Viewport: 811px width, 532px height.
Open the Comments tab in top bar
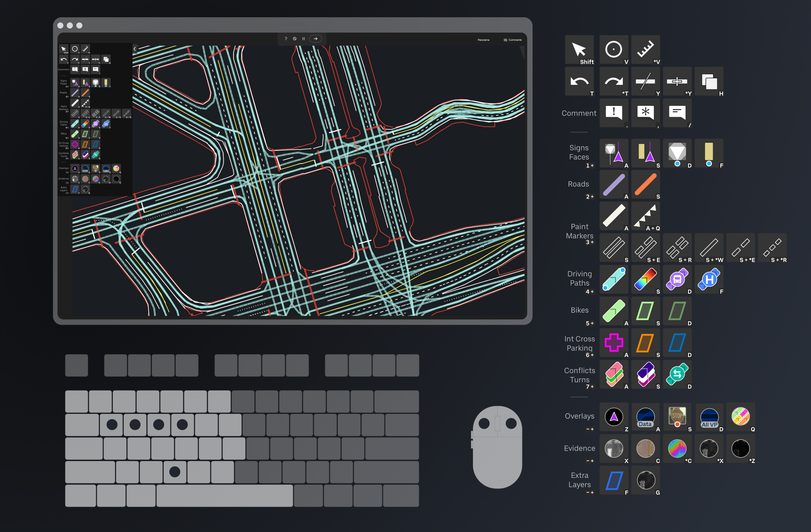tap(513, 40)
